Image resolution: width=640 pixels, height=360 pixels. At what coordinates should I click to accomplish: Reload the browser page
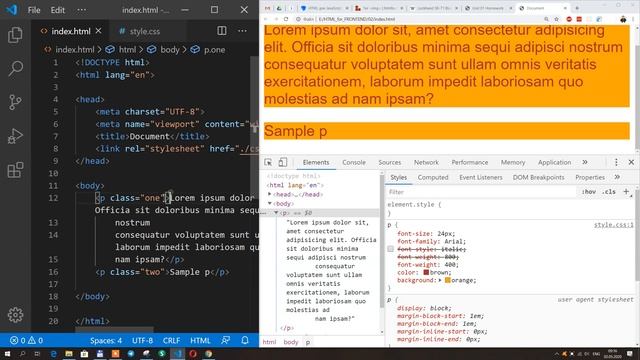coord(286,19)
